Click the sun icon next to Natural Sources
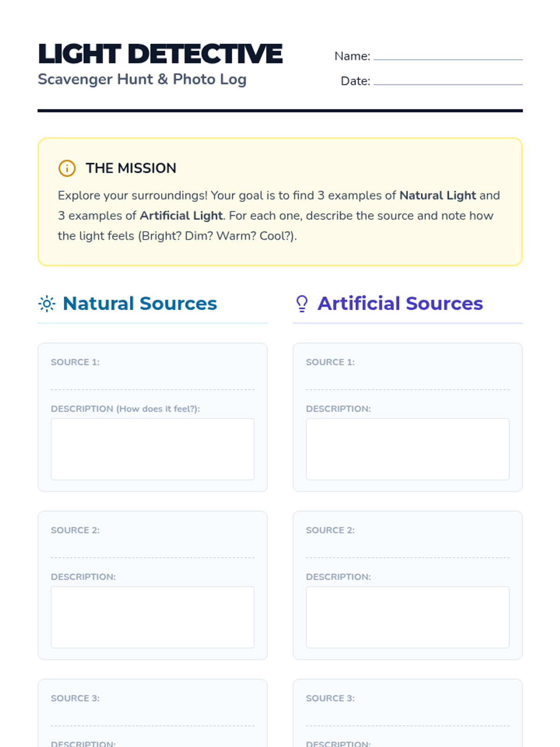This screenshot has height=747, width=560. point(47,304)
